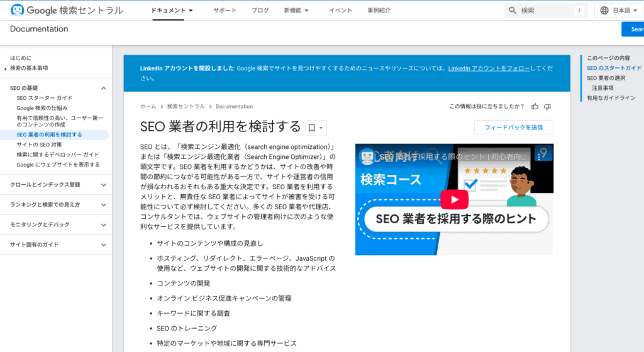Jump to SEO のスタートガイド in page contents
Image resolution: width=644 pixels, height=352 pixels.
coord(614,68)
